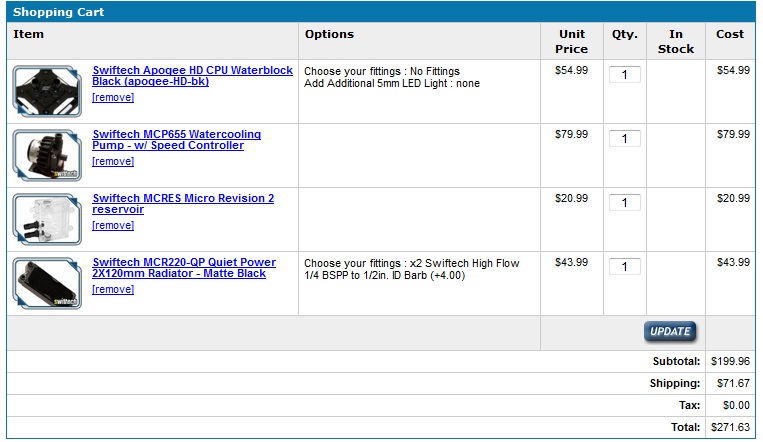
Task: Click the MCR220-QP radiator thumbnail image
Action: click(47, 283)
